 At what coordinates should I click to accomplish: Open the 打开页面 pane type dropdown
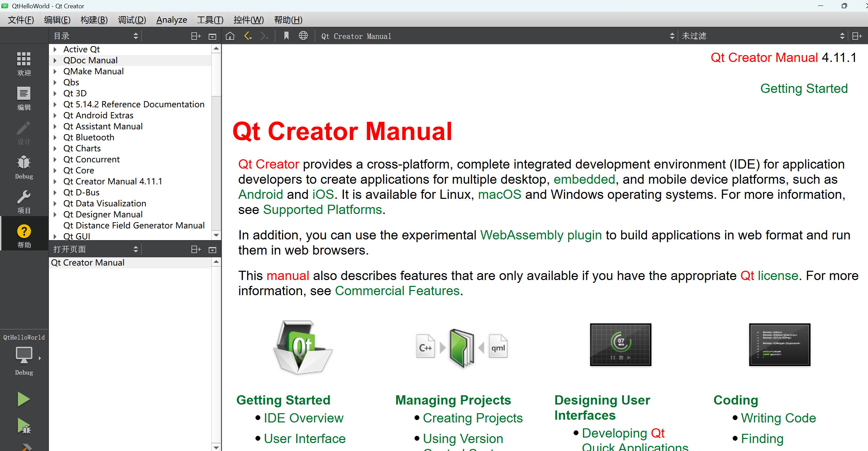coord(96,249)
